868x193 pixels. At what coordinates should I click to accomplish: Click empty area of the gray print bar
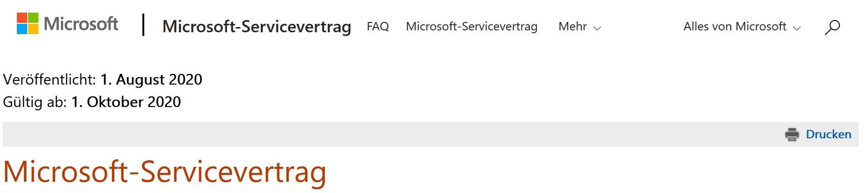tap(375, 135)
